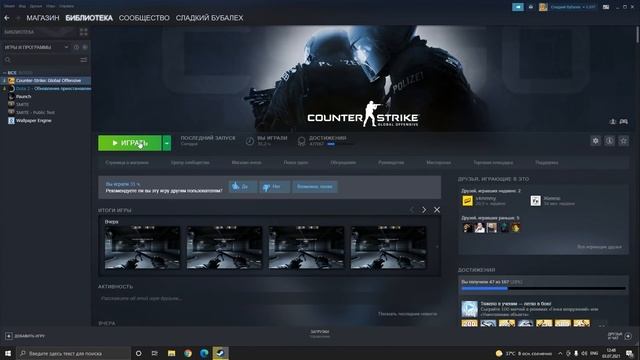Open the Руководства link
Screen dimensions: 640x360
(x=391, y=162)
